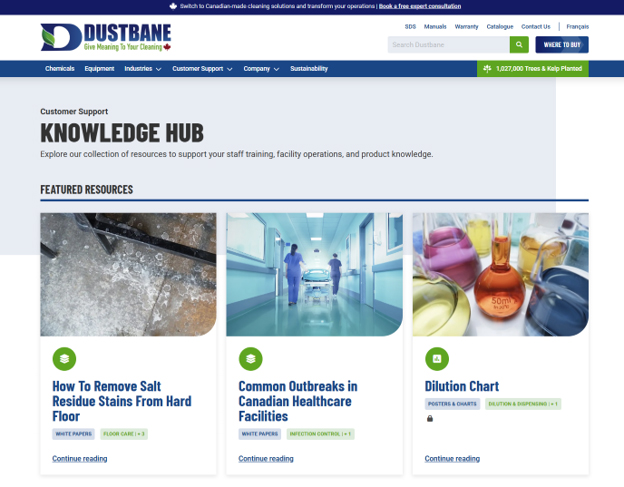The height and width of the screenshot is (487, 624).
Task: Open the Sustainability menu item
Action: [x=309, y=68]
